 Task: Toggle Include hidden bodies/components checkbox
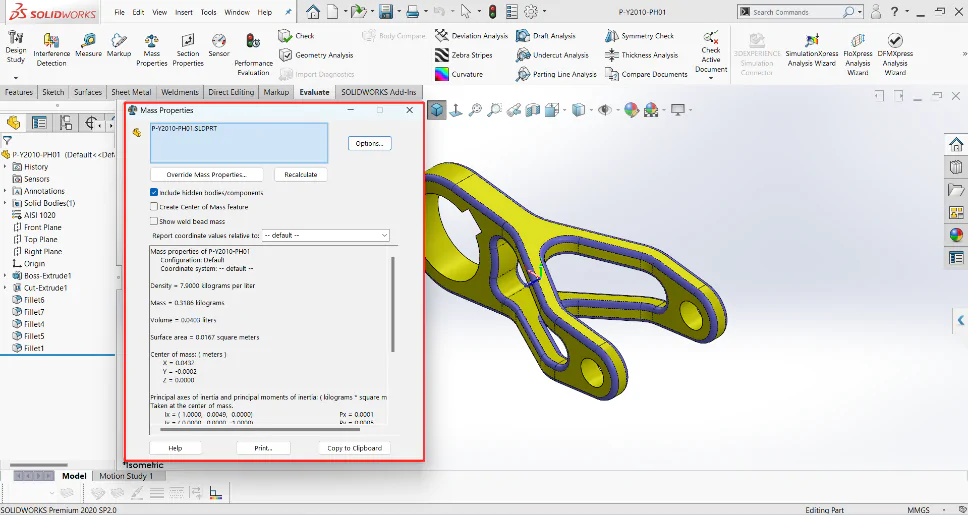(154, 193)
